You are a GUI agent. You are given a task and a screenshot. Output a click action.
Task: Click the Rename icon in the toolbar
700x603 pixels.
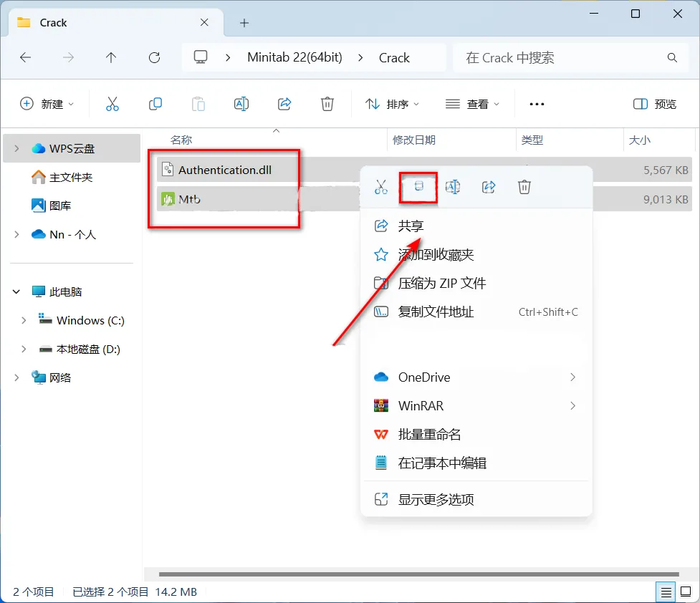(241, 104)
